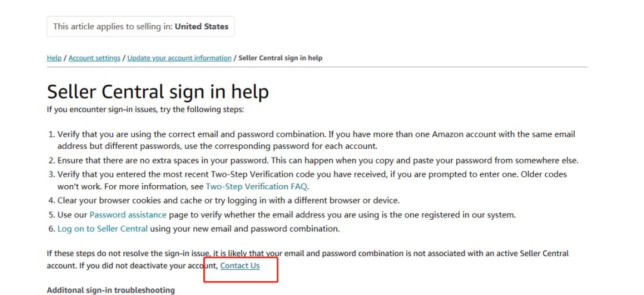The width and height of the screenshot is (644, 295).
Task: Open the Password assistance page link
Action: coord(128,215)
